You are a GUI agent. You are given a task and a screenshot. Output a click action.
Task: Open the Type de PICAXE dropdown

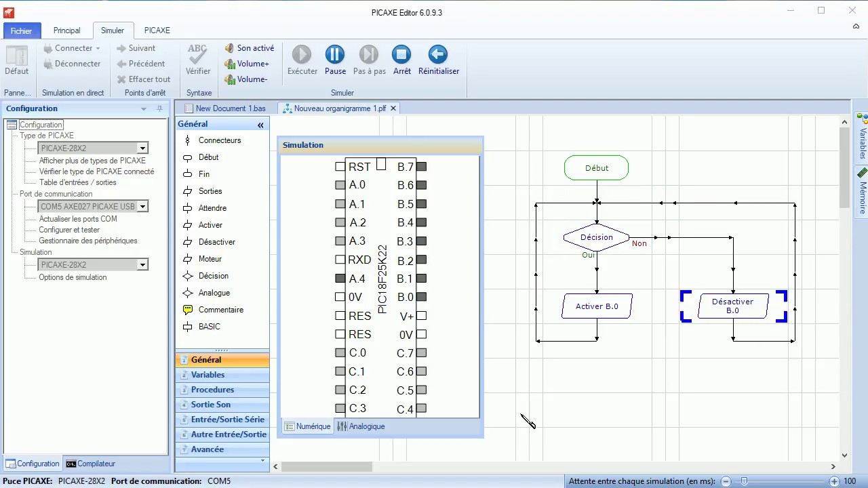tap(142, 148)
